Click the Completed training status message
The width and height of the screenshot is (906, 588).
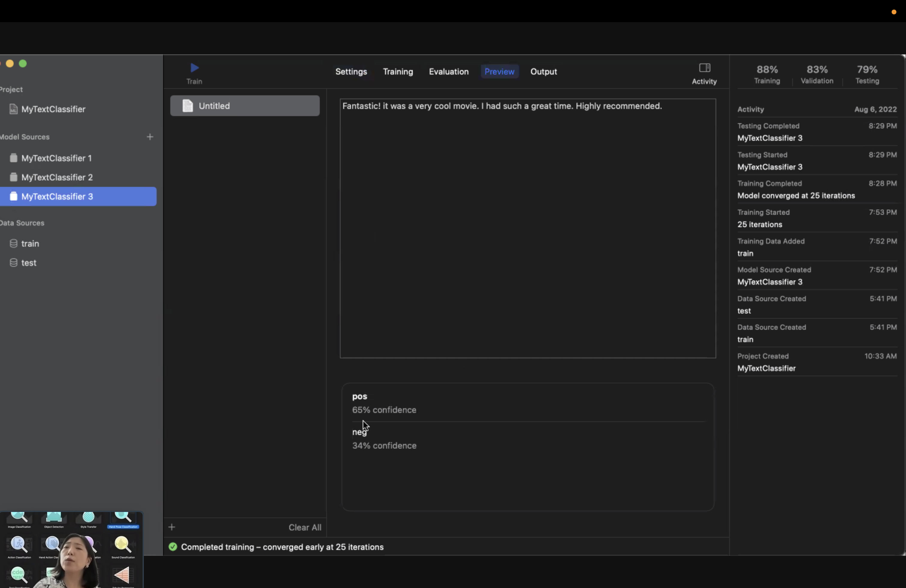point(282,547)
